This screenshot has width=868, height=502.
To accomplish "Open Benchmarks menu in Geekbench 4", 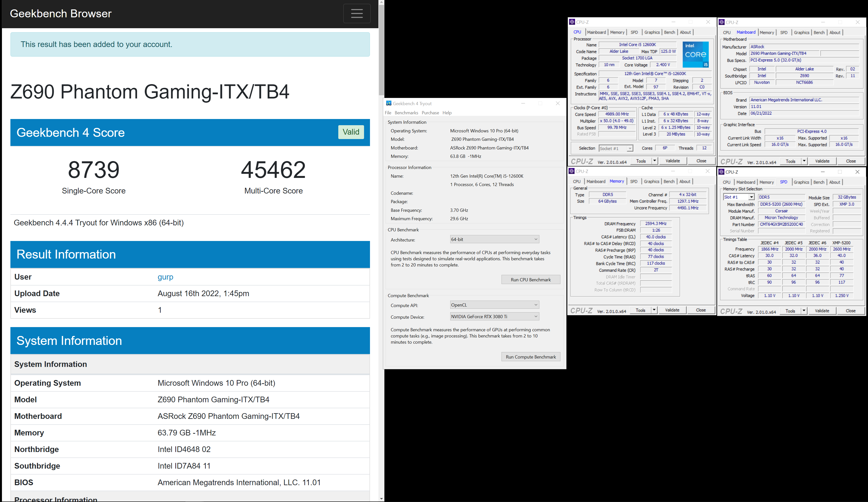I will (x=406, y=113).
